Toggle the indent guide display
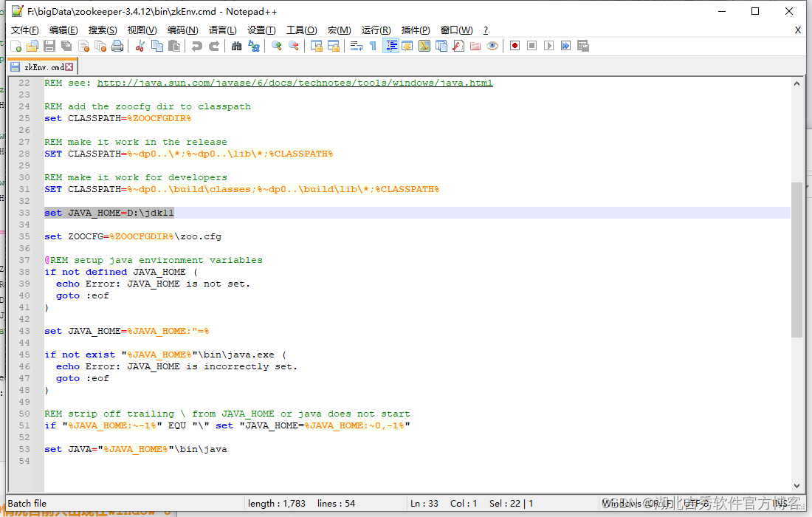The width and height of the screenshot is (812, 517). [x=390, y=46]
